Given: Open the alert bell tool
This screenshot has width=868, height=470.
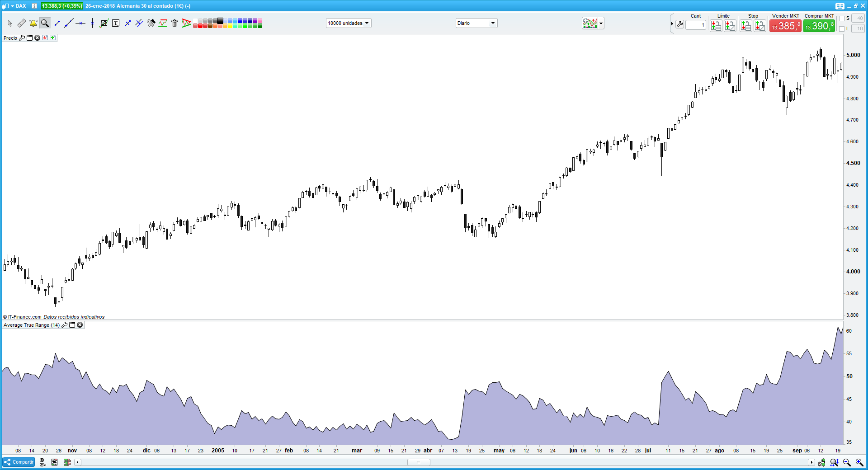Looking at the screenshot, I should pyautogui.click(x=33, y=23).
